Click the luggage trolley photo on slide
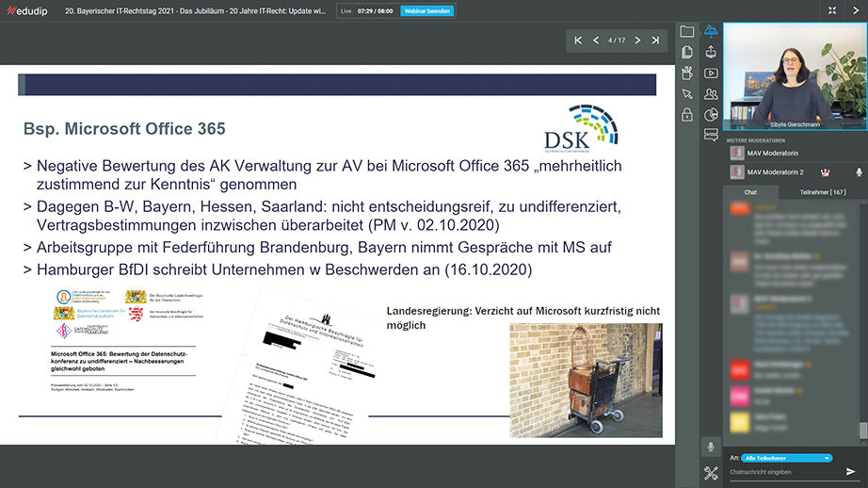 pos(586,381)
